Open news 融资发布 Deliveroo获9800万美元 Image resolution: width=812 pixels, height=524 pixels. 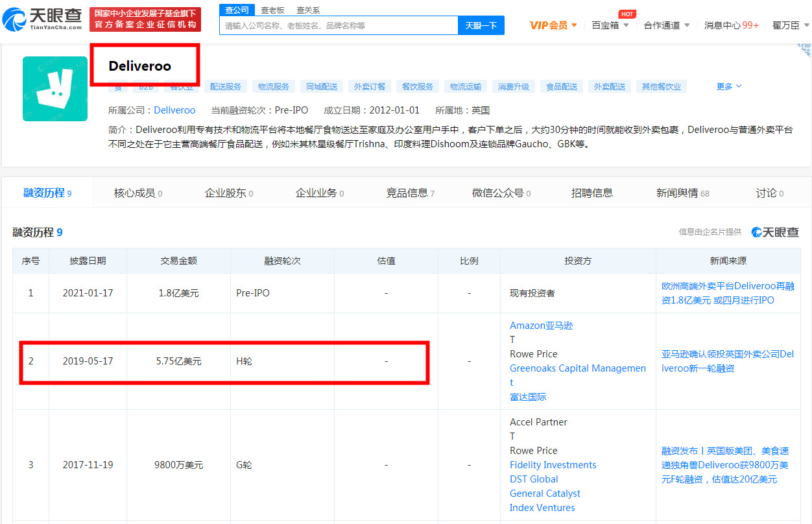[726, 465]
